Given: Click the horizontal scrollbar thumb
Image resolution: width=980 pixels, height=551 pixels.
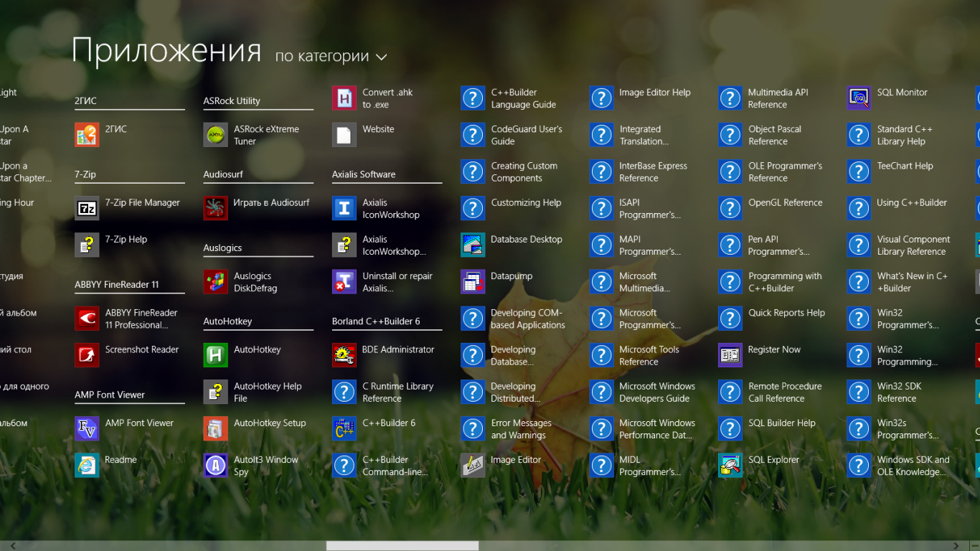Looking at the screenshot, I should coord(402,546).
